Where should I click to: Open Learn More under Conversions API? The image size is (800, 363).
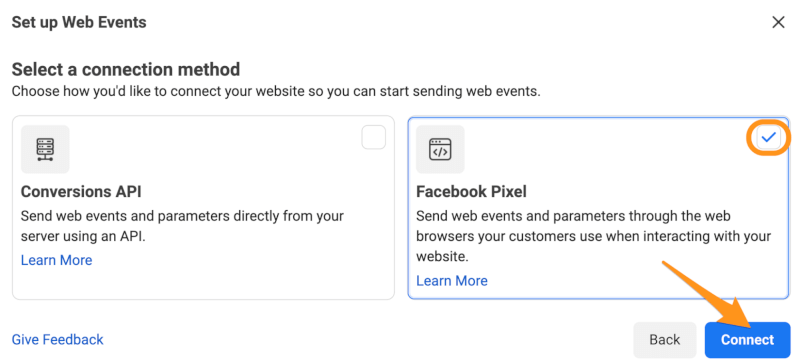pos(57,260)
